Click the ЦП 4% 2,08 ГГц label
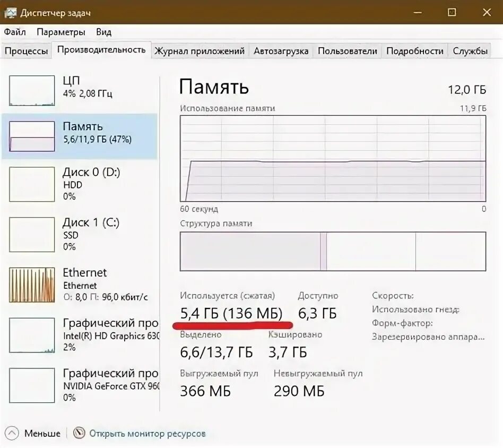 pyautogui.click(x=88, y=87)
